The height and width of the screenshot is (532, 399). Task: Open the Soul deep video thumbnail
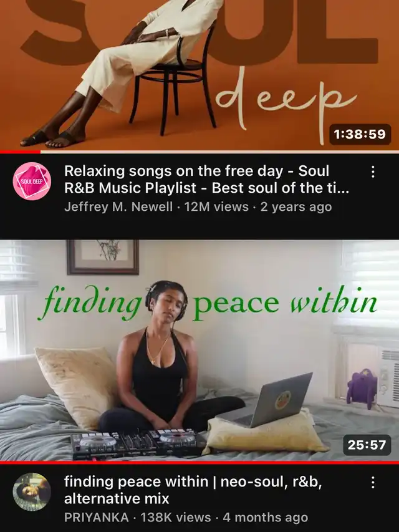click(x=199, y=75)
